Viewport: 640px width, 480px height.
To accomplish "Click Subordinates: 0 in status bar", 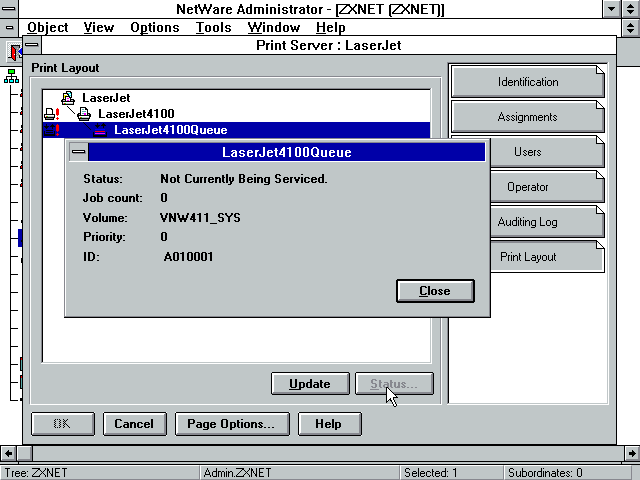I will tap(545, 473).
